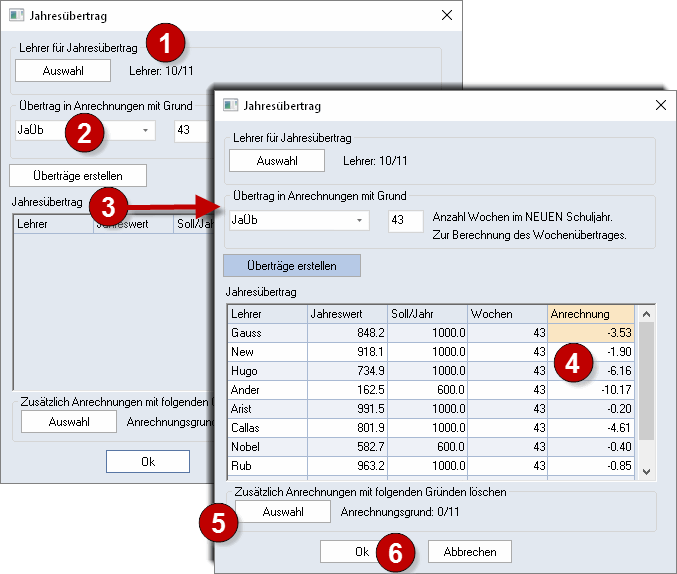Select the Callas row

click(431, 428)
